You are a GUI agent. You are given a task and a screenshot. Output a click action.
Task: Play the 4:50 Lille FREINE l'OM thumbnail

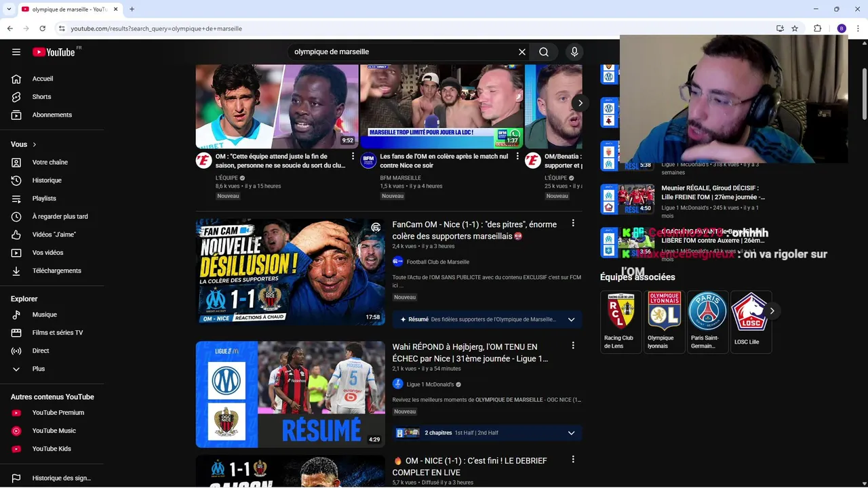(x=627, y=199)
